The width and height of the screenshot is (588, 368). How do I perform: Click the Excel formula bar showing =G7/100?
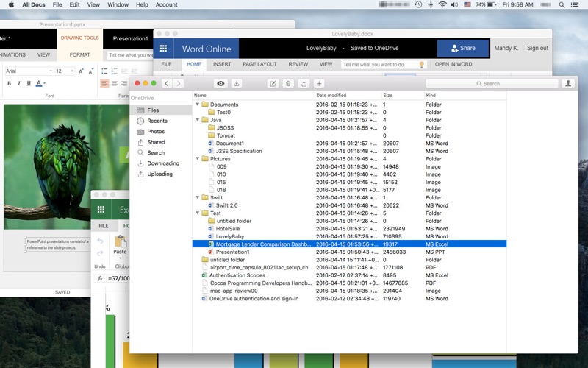(118, 278)
